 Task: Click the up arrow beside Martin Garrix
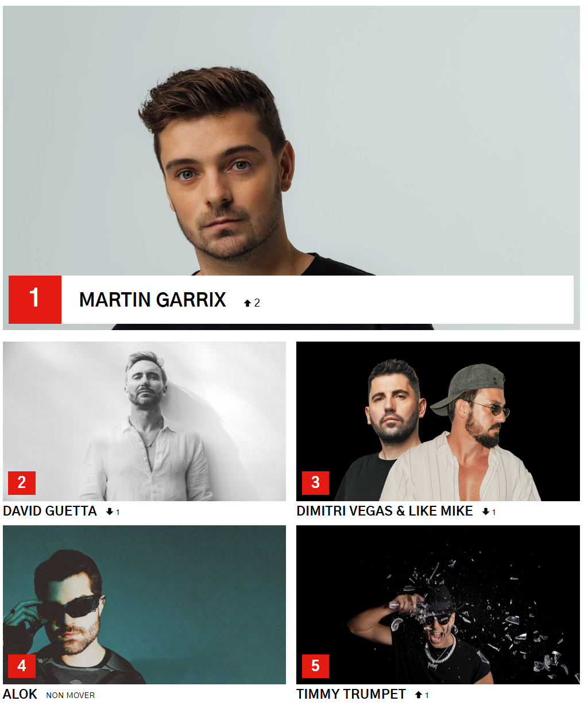[247, 303]
